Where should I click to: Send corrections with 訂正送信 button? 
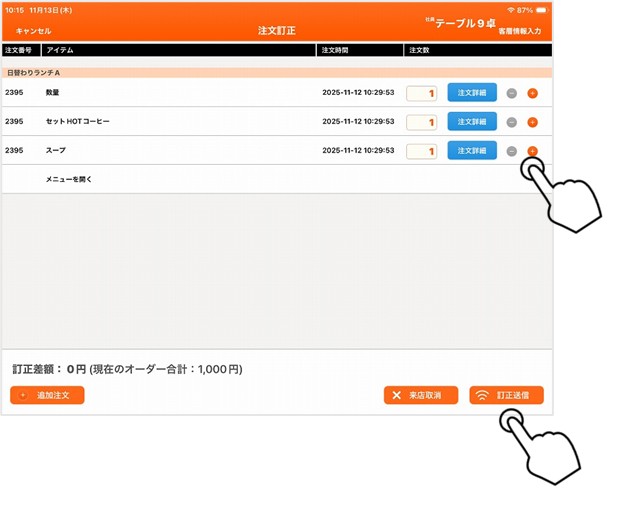[x=506, y=395]
